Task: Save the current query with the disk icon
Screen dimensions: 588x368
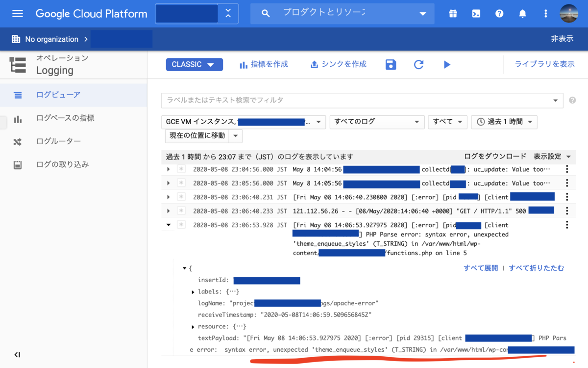Action: 391,64
